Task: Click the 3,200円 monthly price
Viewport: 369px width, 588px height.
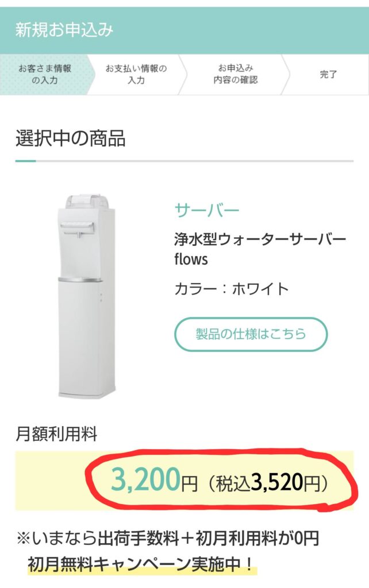Action: 154,481
